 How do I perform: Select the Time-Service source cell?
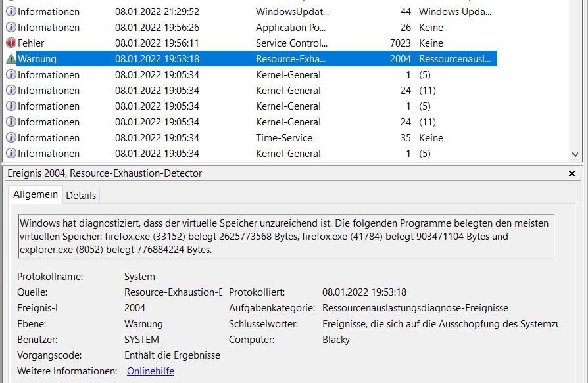(283, 138)
